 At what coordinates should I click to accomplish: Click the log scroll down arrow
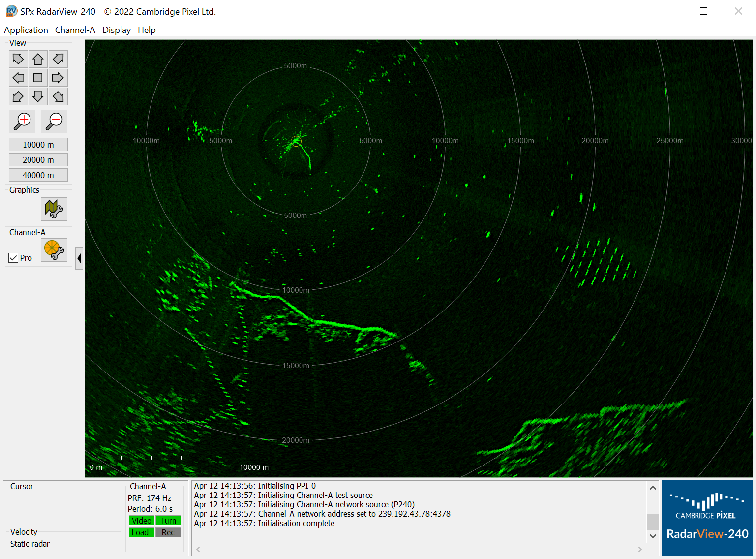click(653, 536)
